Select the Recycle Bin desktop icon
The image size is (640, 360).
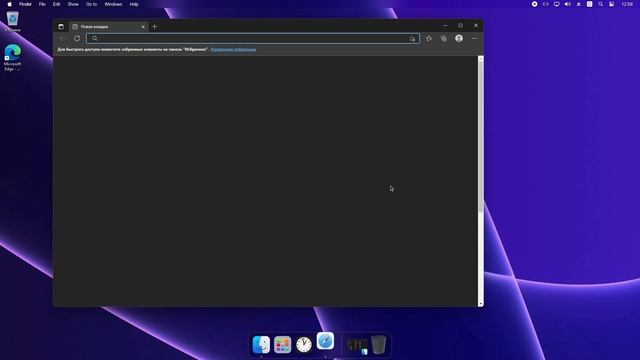(x=13, y=22)
